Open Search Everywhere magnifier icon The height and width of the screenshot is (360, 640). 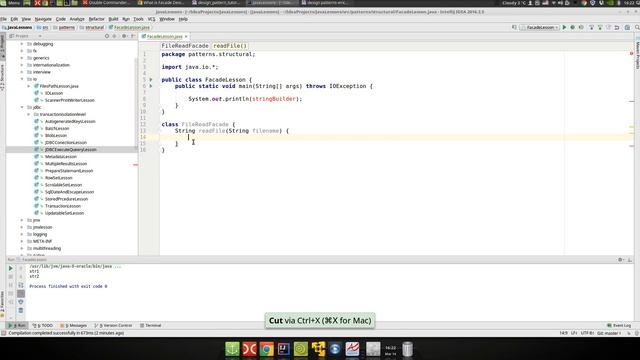tap(637, 27)
